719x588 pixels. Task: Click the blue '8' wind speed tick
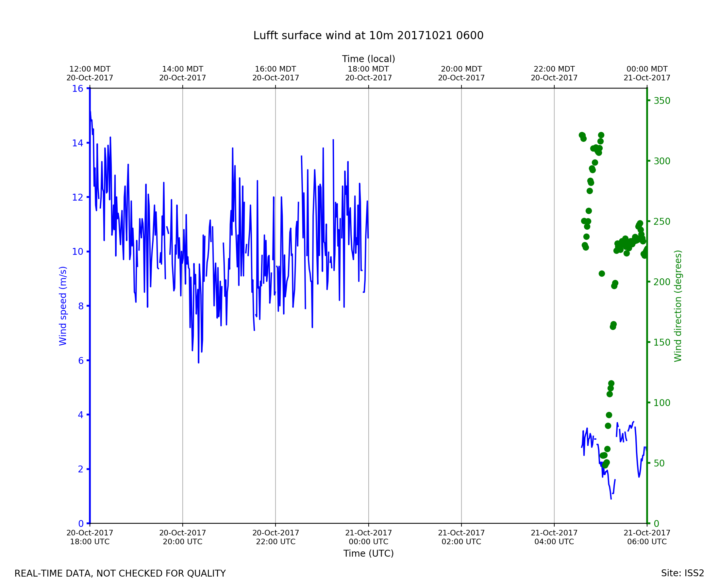click(x=81, y=306)
